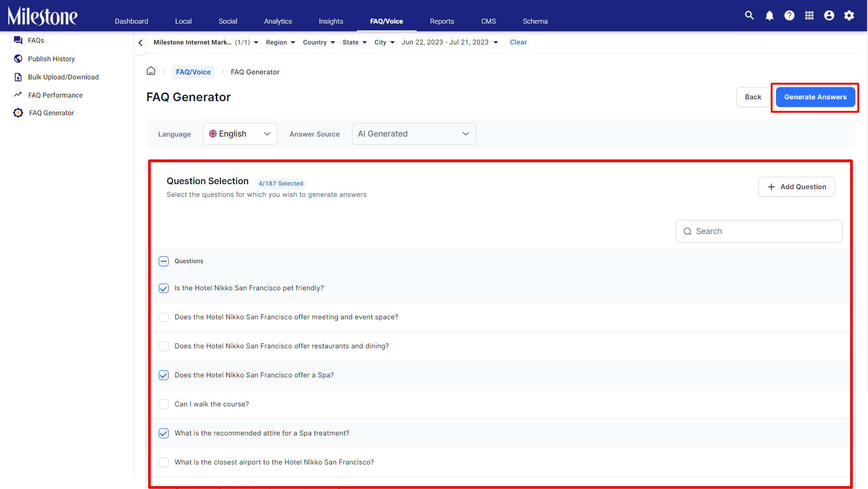The width and height of the screenshot is (868, 489).
Task: Click the Generate Answers button
Action: tap(815, 97)
